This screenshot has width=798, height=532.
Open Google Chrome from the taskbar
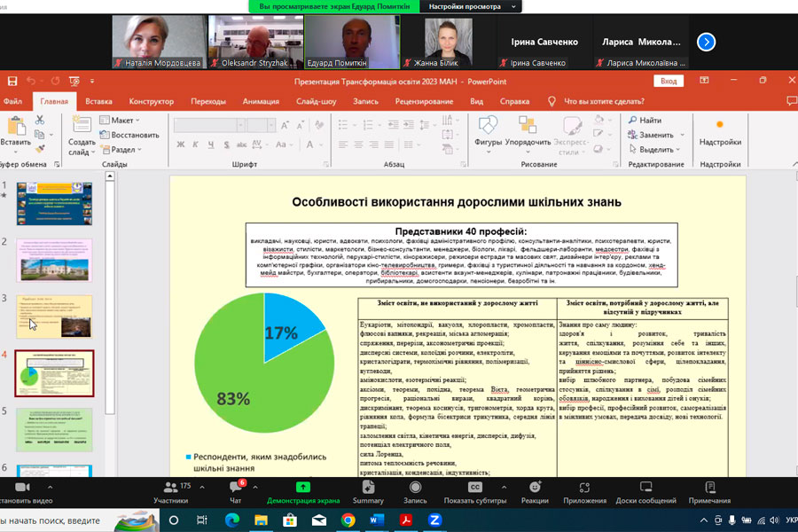coord(348,520)
